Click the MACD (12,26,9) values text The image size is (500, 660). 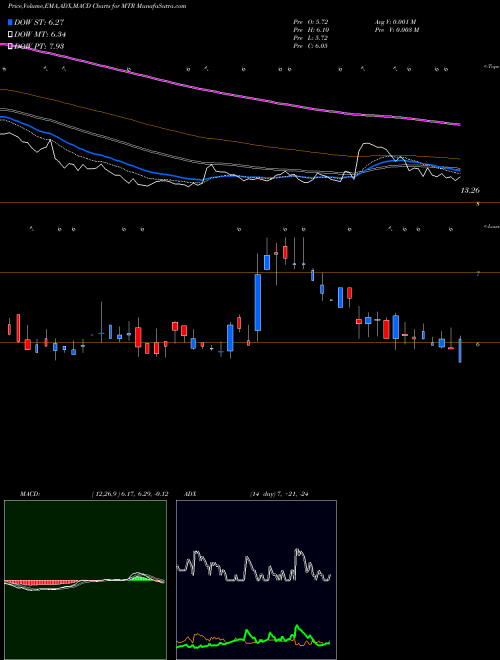point(130,494)
